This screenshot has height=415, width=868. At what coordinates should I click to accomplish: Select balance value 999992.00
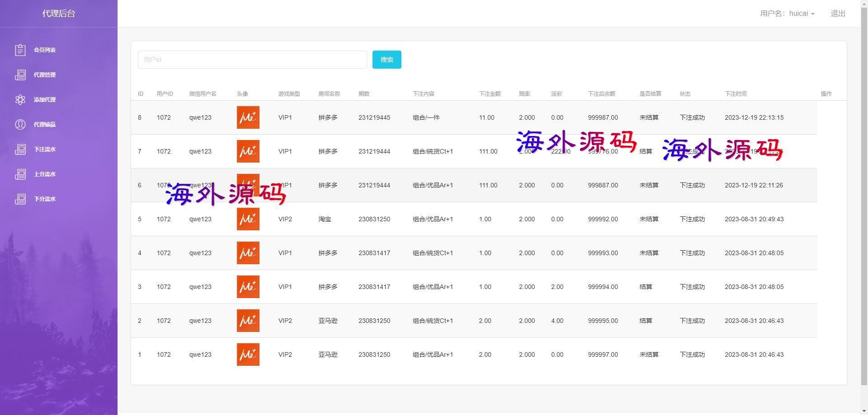pos(603,219)
